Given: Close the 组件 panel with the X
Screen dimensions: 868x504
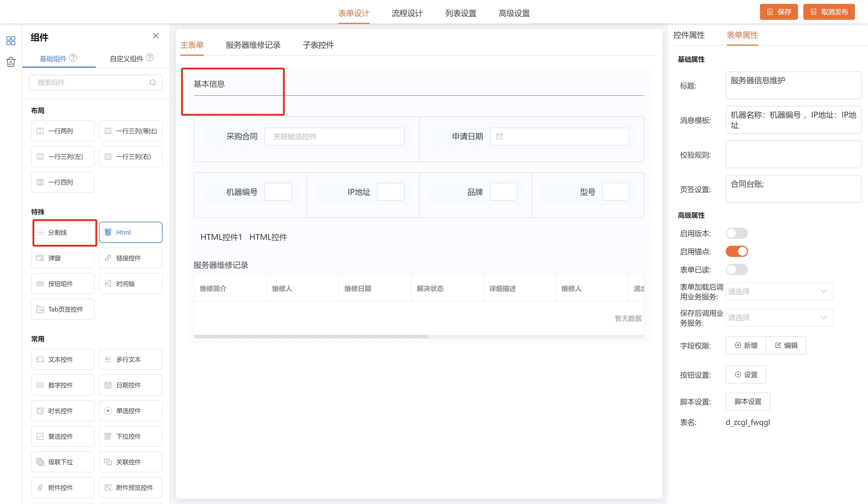Looking at the screenshot, I should point(156,36).
